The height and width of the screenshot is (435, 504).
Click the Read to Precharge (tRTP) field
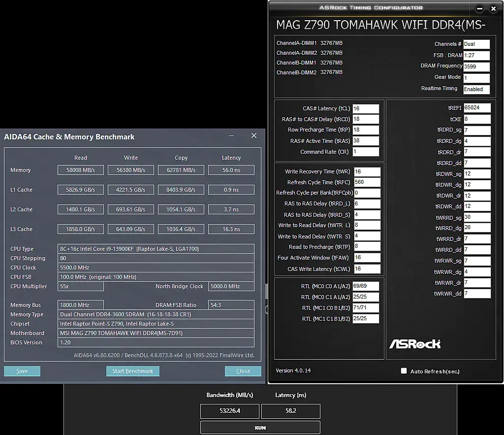(x=367, y=246)
